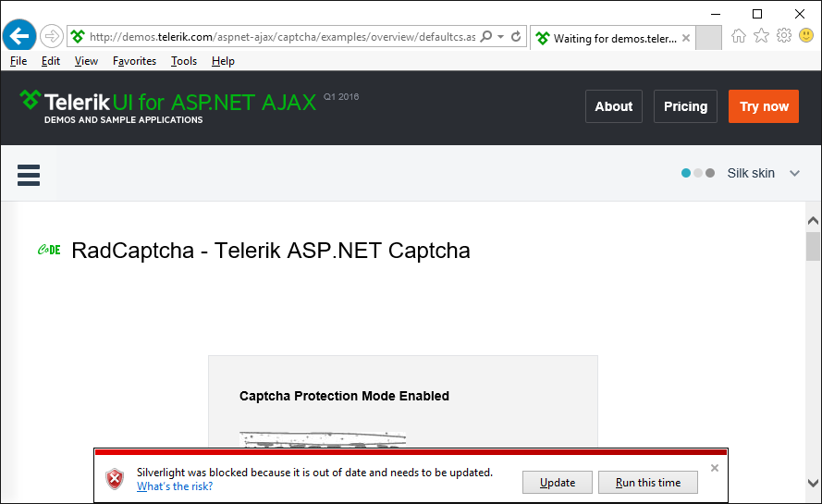Open the Home icon in the toolbar

[x=739, y=36]
